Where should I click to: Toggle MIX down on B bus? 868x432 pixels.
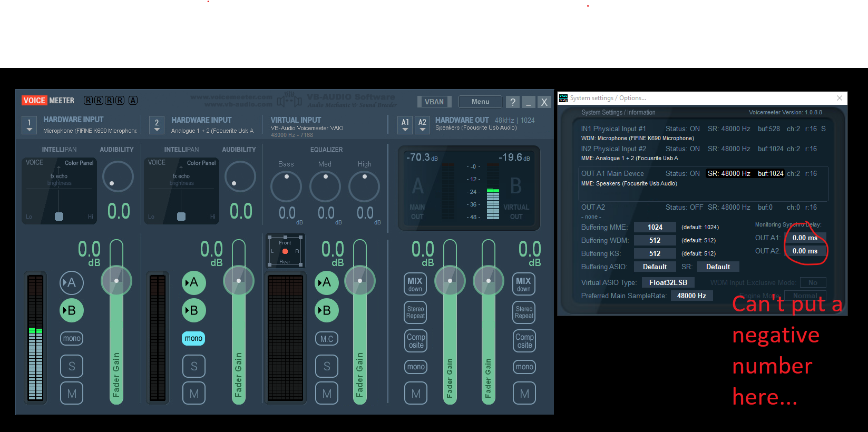524,284
